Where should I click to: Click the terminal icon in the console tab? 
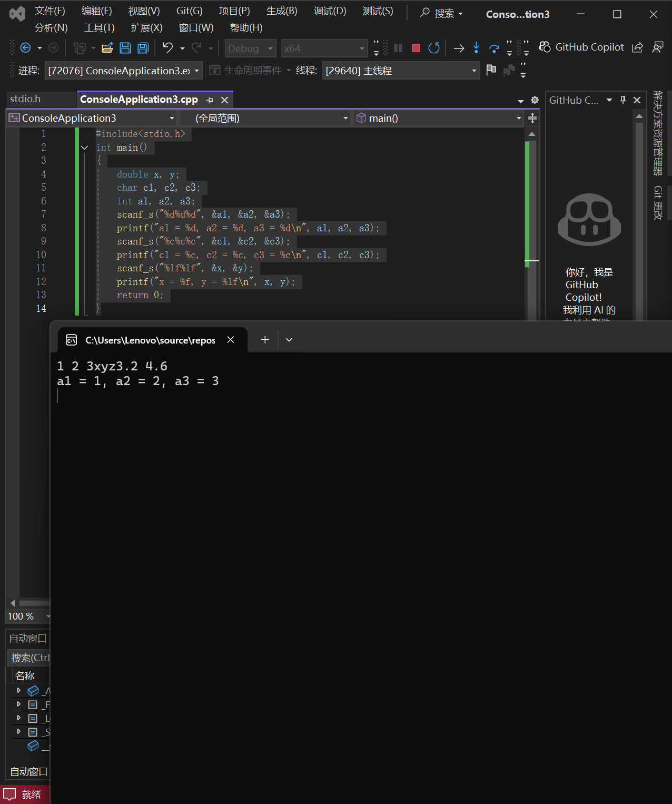[x=71, y=340]
